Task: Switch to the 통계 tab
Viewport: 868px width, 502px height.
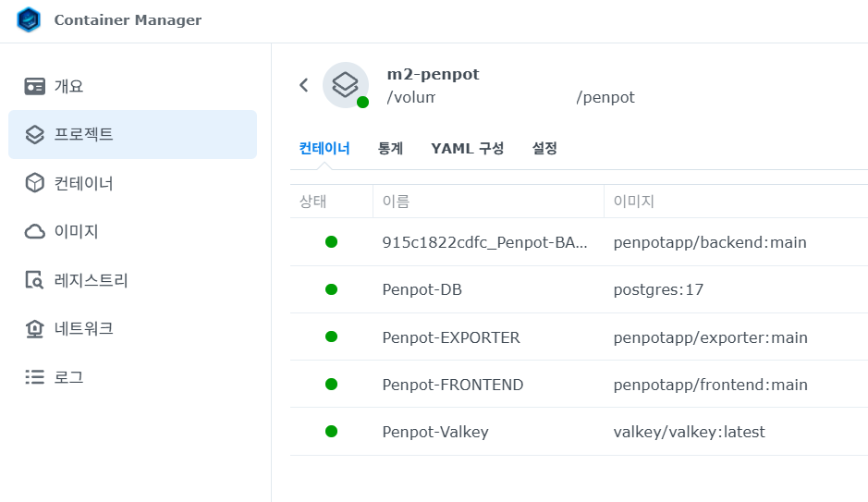Action: click(x=390, y=148)
